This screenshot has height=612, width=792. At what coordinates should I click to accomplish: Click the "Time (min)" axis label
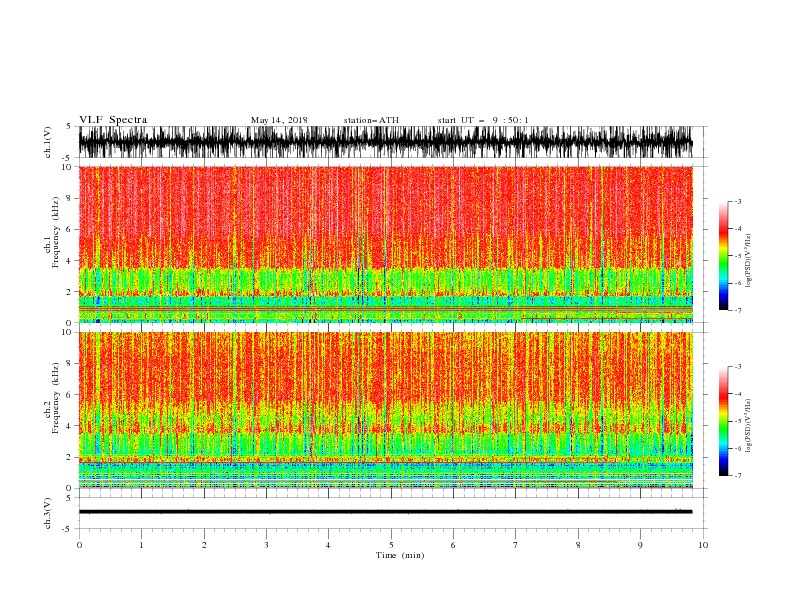(x=400, y=555)
